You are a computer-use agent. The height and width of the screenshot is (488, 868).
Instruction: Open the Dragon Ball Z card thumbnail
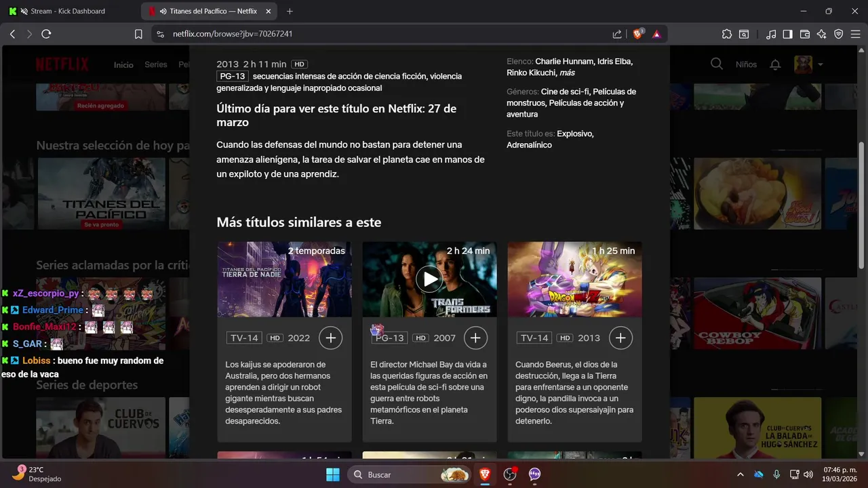click(574, 279)
